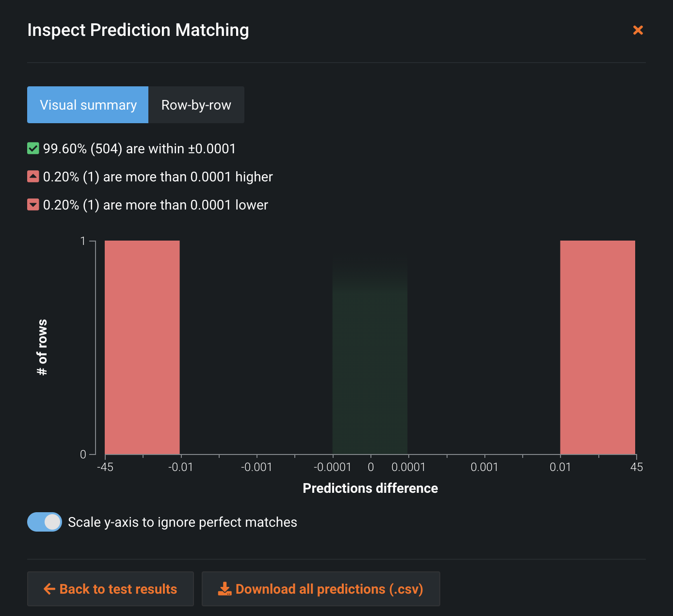Select the right red histogram bar

tap(597, 347)
